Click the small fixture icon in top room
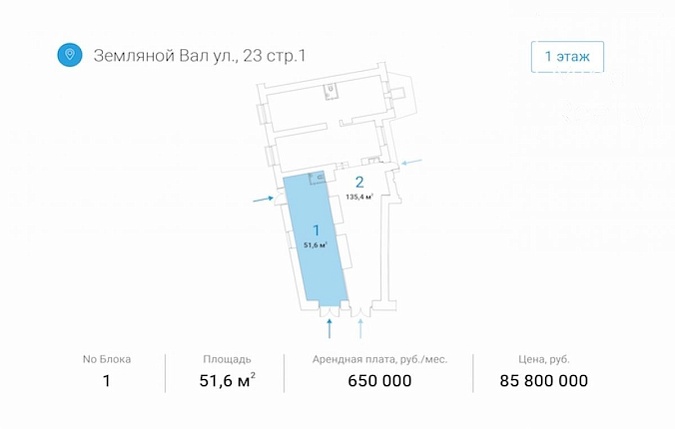Screen dimensions: 675x429 point(330,92)
